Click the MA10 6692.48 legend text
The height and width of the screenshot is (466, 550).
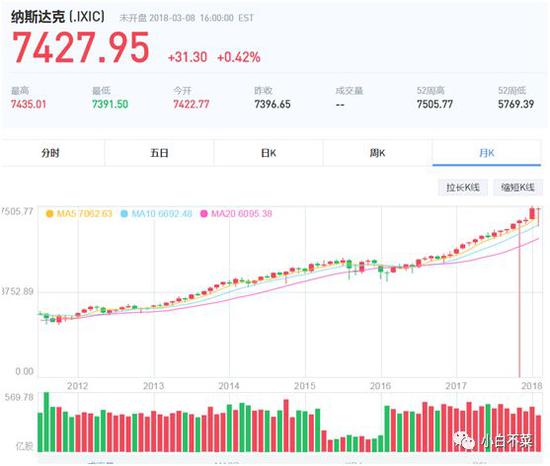pyautogui.click(x=162, y=214)
